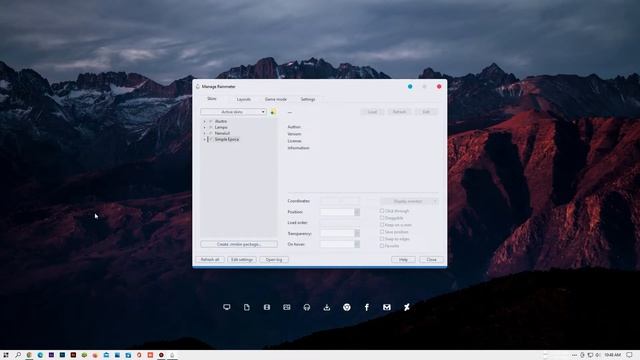Click the Close button at dialog bottom
This screenshot has height=360, width=640.
pyautogui.click(x=431, y=260)
